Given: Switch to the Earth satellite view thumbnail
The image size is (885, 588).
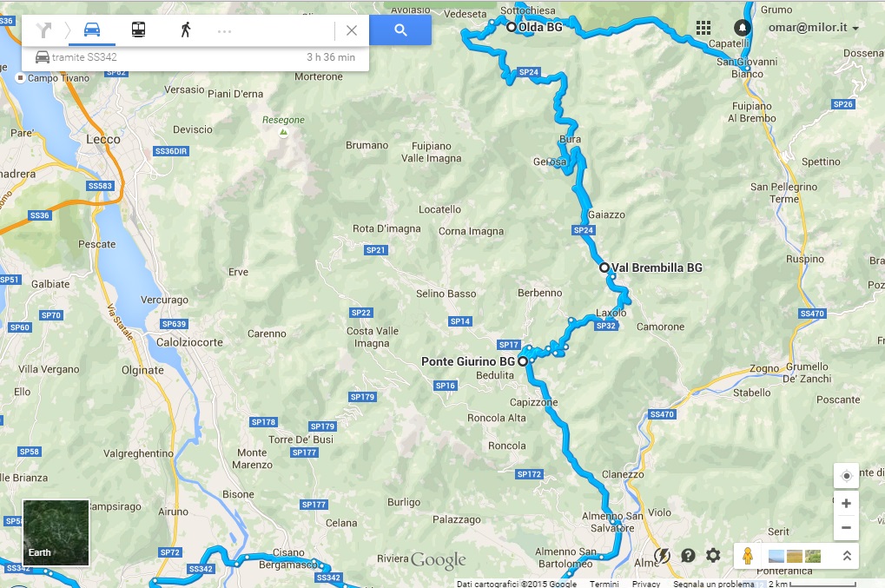Looking at the screenshot, I should (56, 532).
